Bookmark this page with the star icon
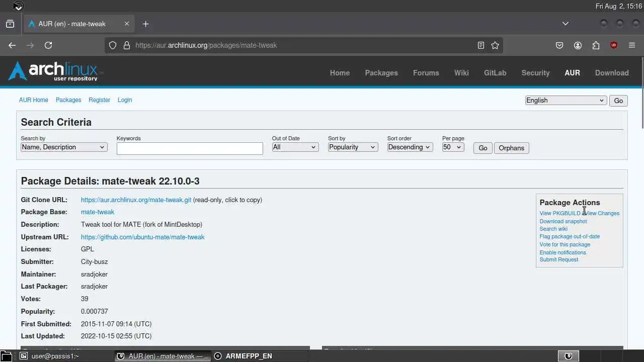Viewport: 644px width, 362px height. (x=495, y=45)
